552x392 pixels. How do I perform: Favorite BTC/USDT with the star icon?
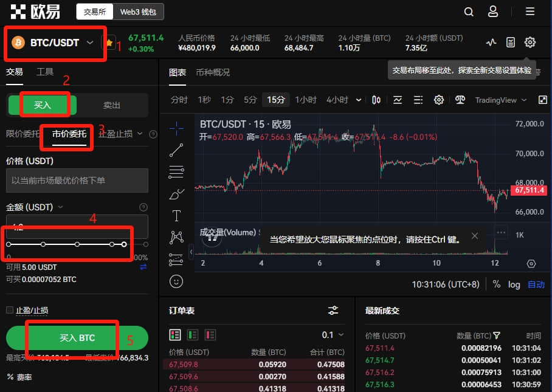pyautogui.click(x=109, y=43)
